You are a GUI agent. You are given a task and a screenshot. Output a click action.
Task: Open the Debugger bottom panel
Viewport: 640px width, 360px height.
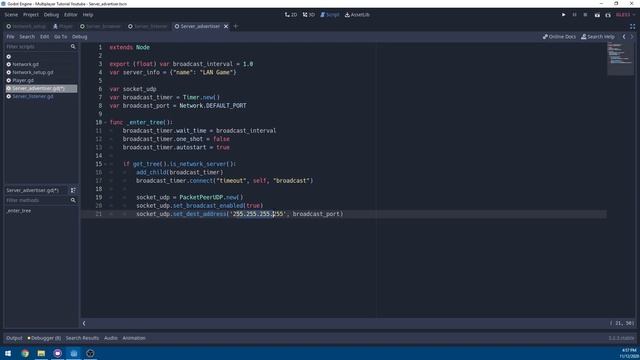tap(44, 338)
